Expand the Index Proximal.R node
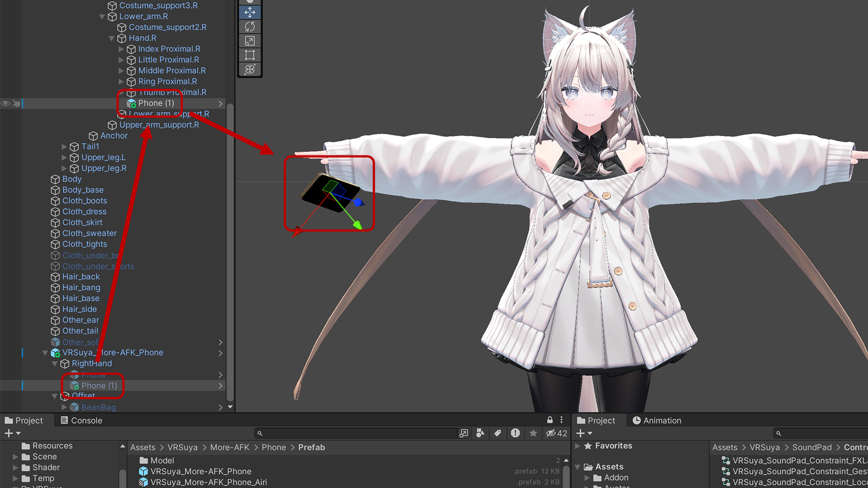 [x=121, y=49]
